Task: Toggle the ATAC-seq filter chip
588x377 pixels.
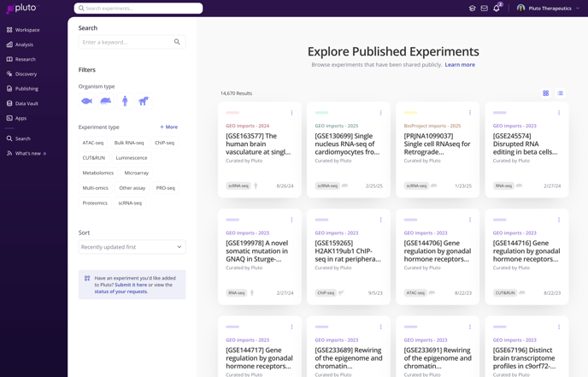Action: point(93,143)
